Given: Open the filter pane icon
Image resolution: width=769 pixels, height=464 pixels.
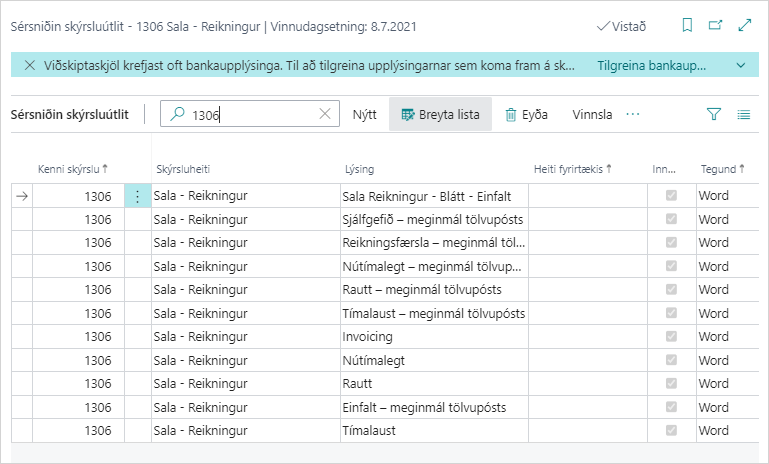Looking at the screenshot, I should click(713, 115).
